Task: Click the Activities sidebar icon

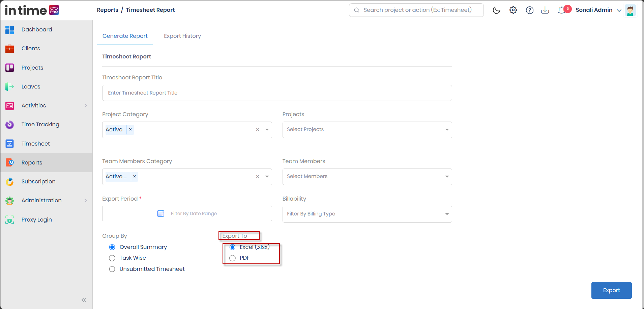Action: [x=9, y=106]
